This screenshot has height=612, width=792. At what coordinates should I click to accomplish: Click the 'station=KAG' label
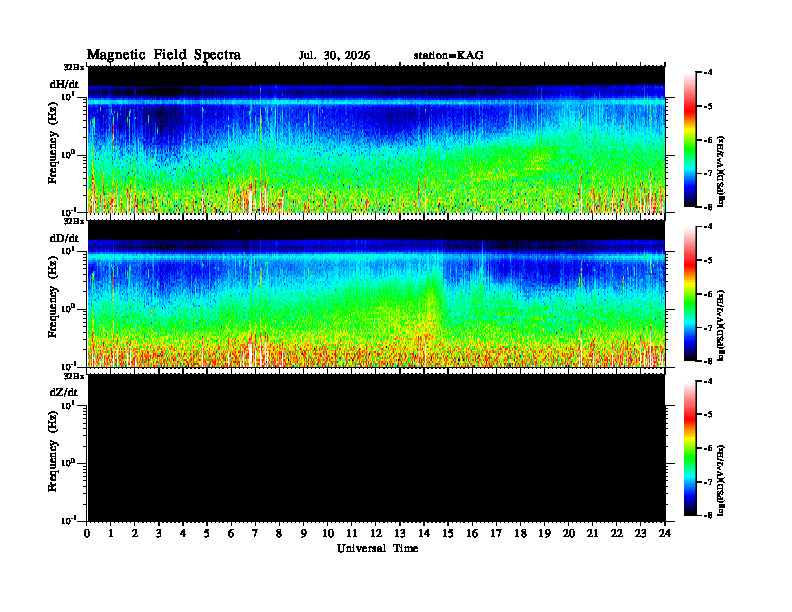click(x=448, y=56)
